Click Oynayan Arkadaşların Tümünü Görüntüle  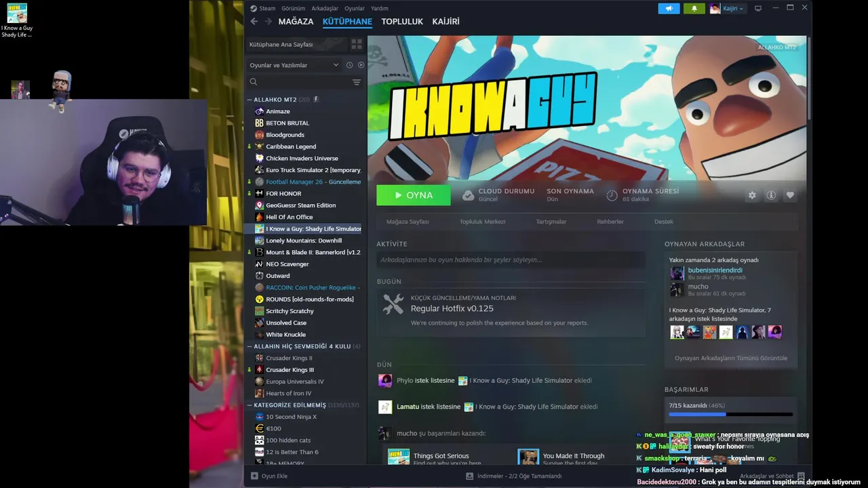pos(731,358)
